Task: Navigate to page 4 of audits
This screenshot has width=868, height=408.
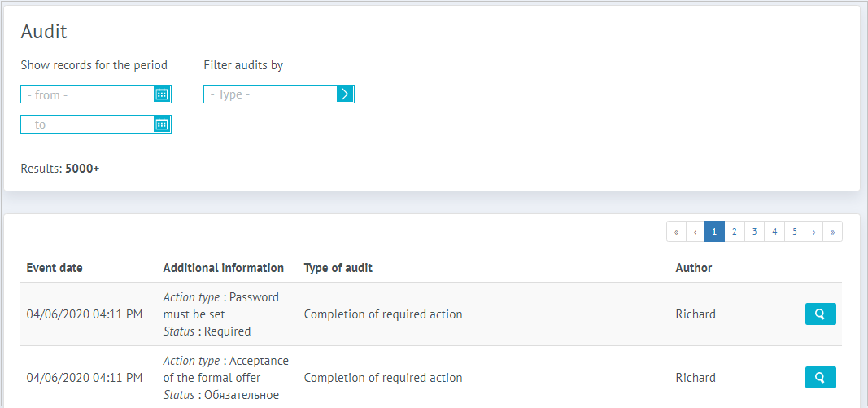Action: (774, 232)
